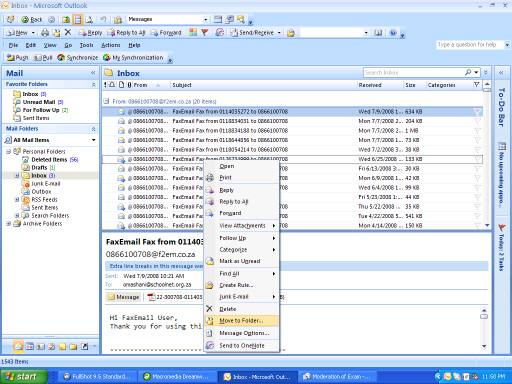Click the Calendar button in navigation bar
Image resolution: width=512 pixels, height=384 pixels.
[30, 346]
